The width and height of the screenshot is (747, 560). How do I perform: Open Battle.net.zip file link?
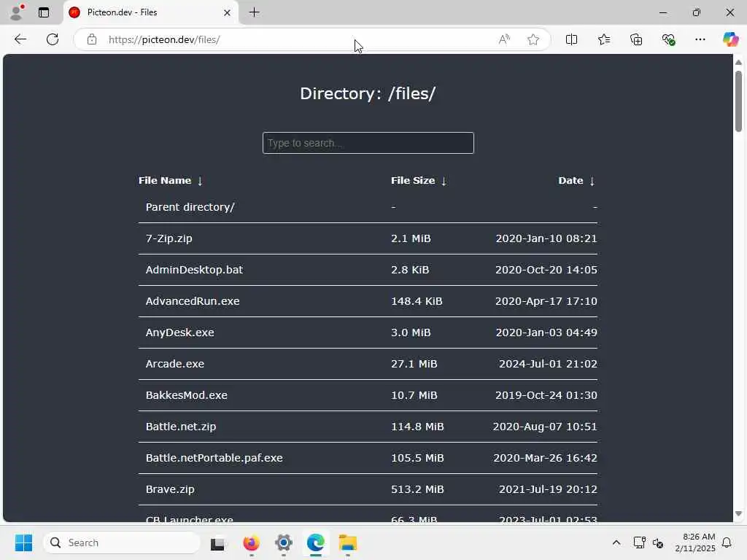(181, 427)
